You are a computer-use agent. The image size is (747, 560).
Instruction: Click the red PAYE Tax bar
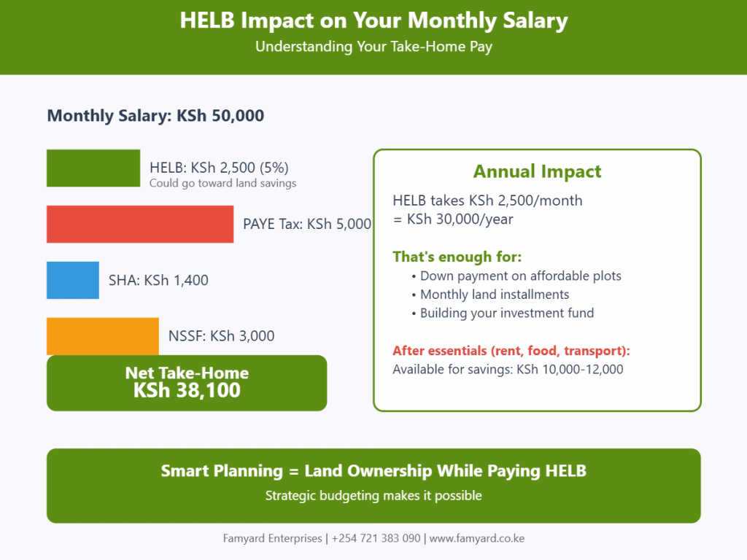click(x=140, y=225)
